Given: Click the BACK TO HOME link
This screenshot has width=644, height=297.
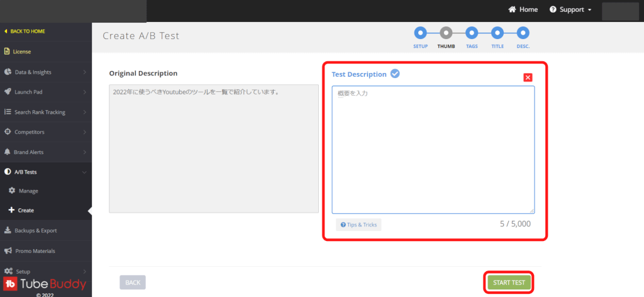Looking at the screenshot, I should 25,31.
